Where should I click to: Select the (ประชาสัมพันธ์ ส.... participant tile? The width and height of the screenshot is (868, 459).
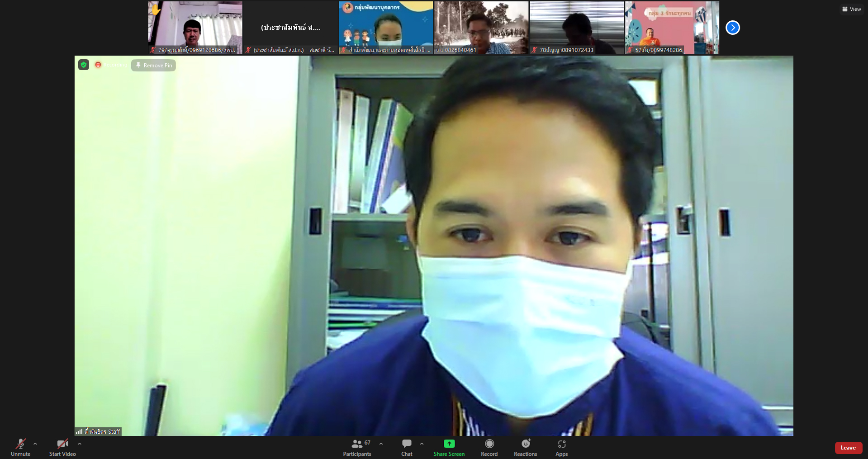click(290, 28)
